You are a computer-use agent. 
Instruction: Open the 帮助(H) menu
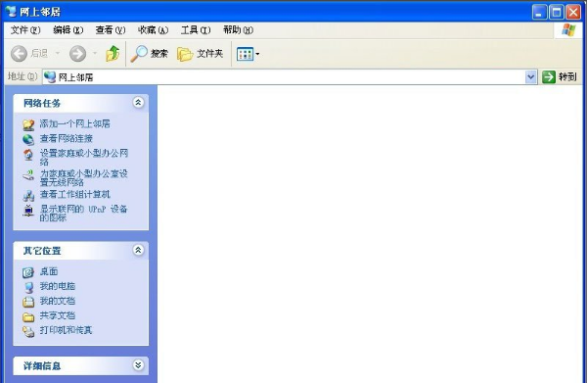tap(238, 30)
